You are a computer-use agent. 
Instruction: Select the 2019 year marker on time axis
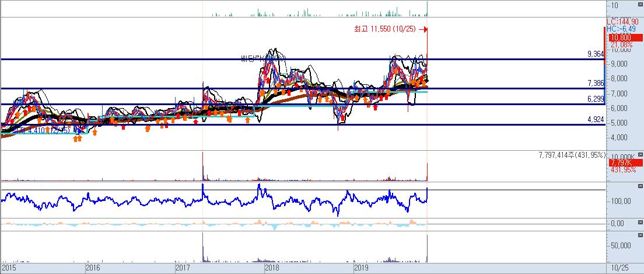tap(361, 268)
